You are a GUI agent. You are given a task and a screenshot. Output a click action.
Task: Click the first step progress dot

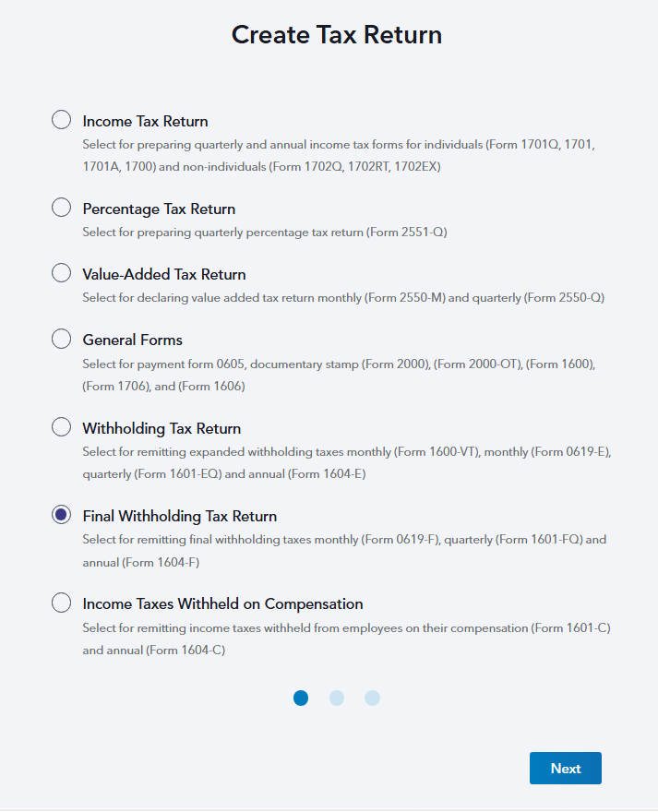tap(301, 698)
